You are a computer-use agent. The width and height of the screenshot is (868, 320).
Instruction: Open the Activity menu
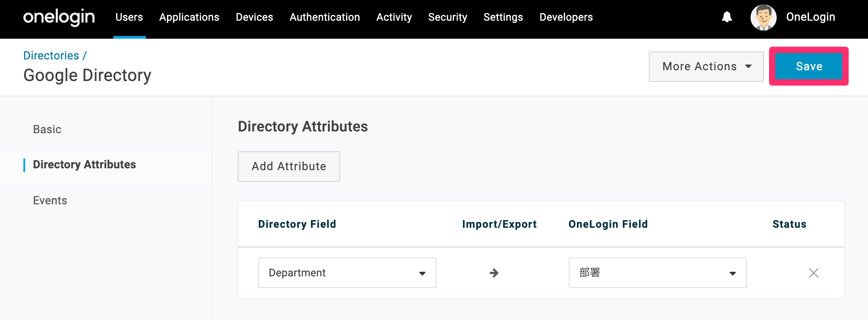pos(394,17)
